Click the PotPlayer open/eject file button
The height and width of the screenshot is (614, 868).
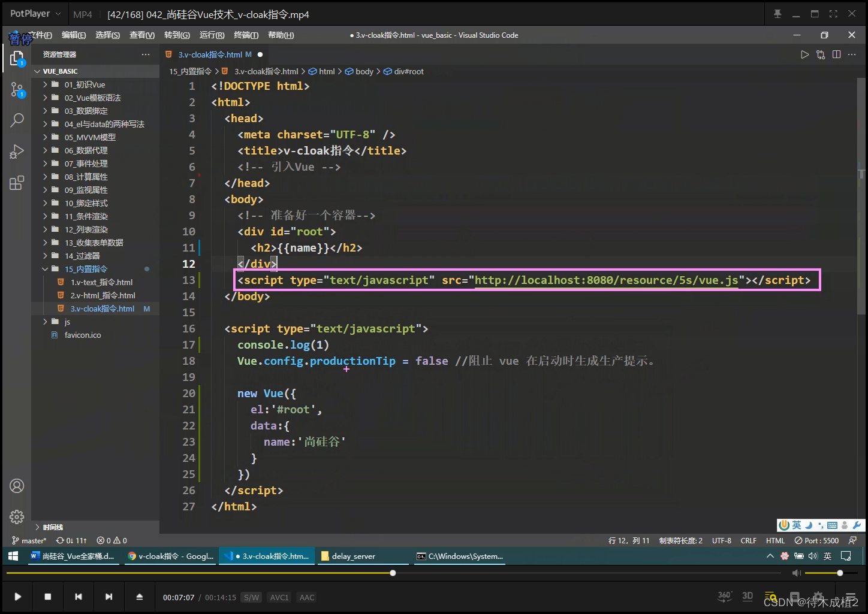point(139,597)
